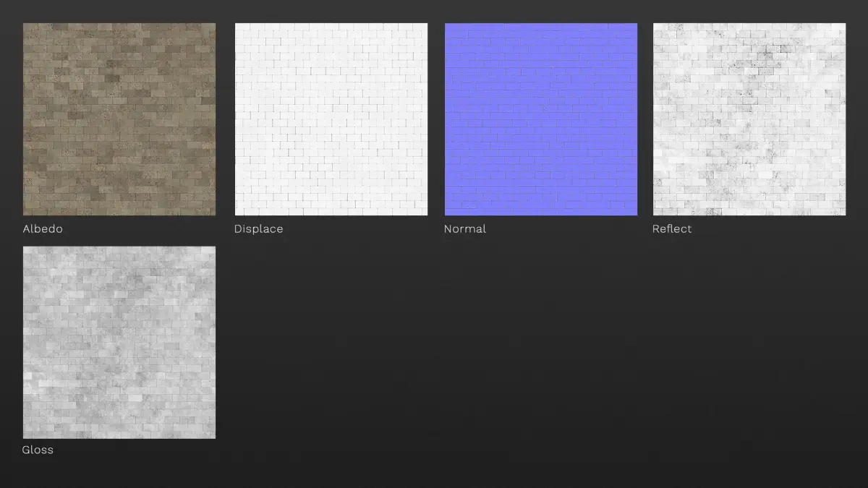Click the "Normal" label text
The height and width of the screenshot is (488, 868).
click(465, 228)
